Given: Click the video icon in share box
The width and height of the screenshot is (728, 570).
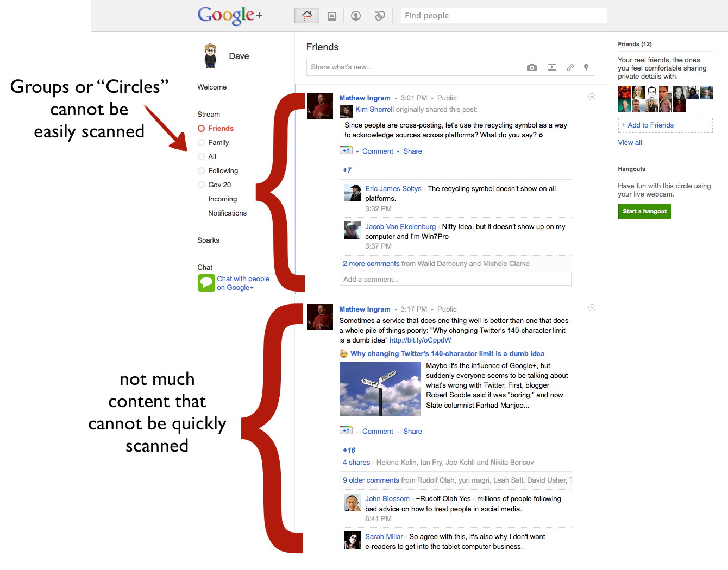Looking at the screenshot, I should (552, 67).
